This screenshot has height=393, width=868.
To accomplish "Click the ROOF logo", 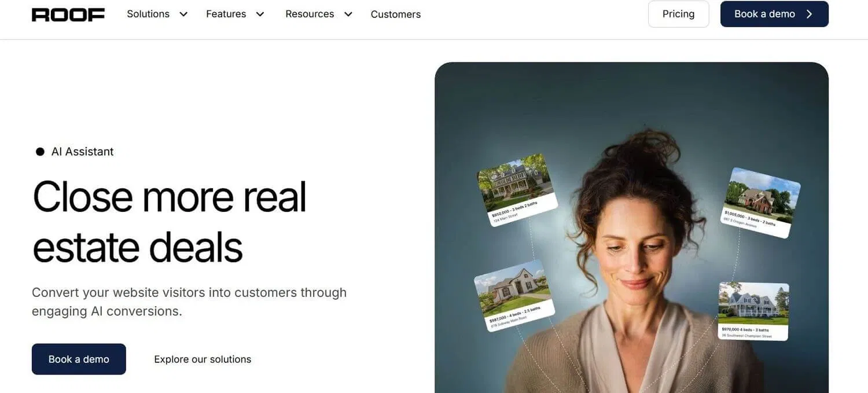I will [x=68, y=14].
